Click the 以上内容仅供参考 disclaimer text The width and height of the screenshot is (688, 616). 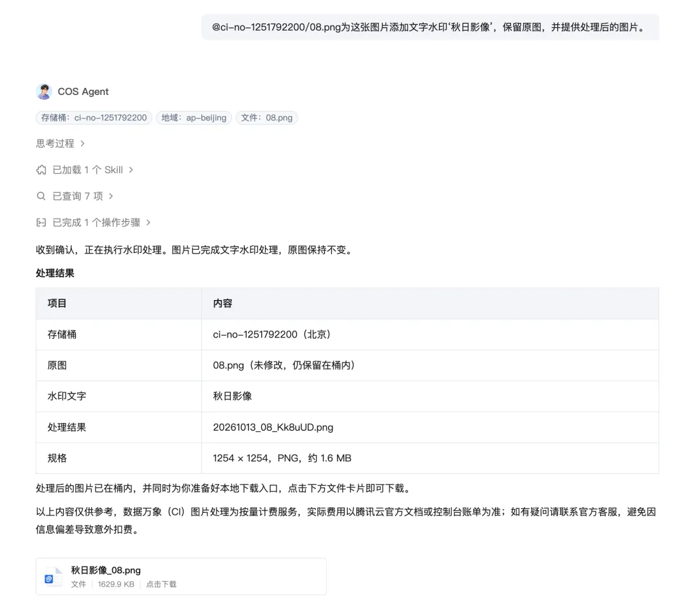[346, 521]
